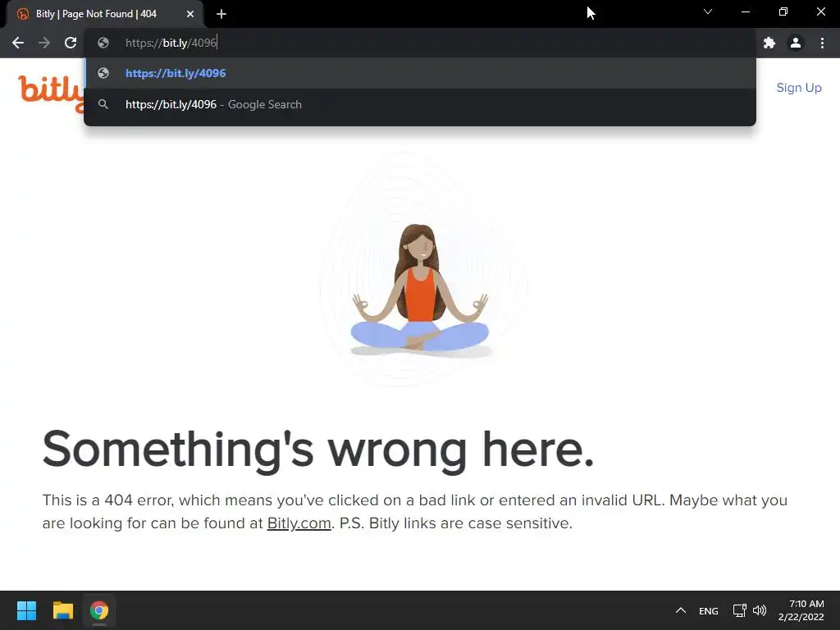Select the https://bit.ly/4096 URL suggestion

point(420,73)
